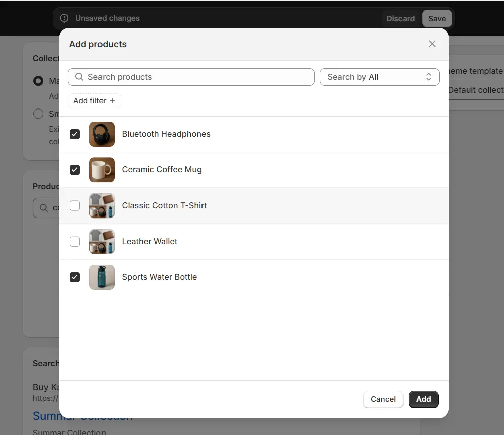Click the Ceramic Coffee Mug thumbnail image
504x435 pixels.
pyautogui.click(x=102, y=170)
